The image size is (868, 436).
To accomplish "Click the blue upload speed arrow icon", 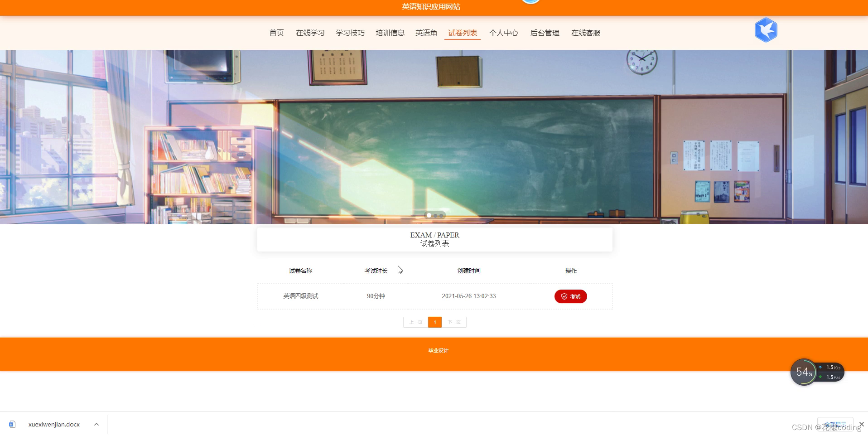I will [x=821, y=367].
